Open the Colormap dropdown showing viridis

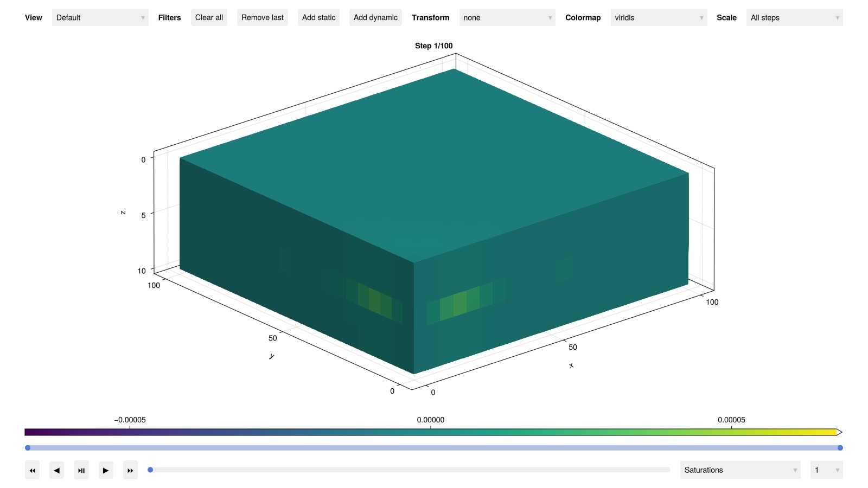pyautogui.click(x=659, y=17)
